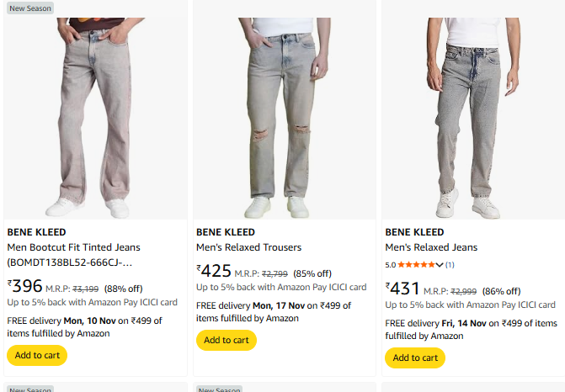Open the Men's Relaxed Trousers title link
Viewport: 565px width, 392px height.
tap(248, 247)
